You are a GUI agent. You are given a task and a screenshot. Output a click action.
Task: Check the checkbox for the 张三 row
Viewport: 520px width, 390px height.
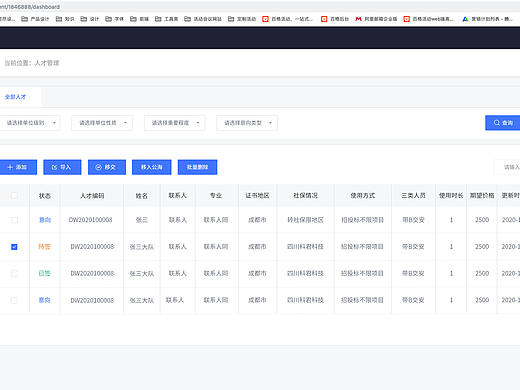click(14, 220)
